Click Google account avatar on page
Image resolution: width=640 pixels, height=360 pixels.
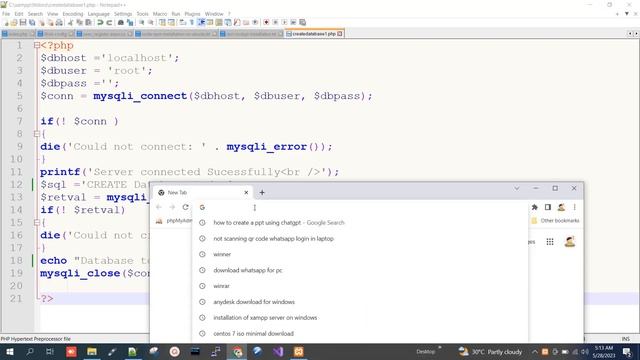570,242
